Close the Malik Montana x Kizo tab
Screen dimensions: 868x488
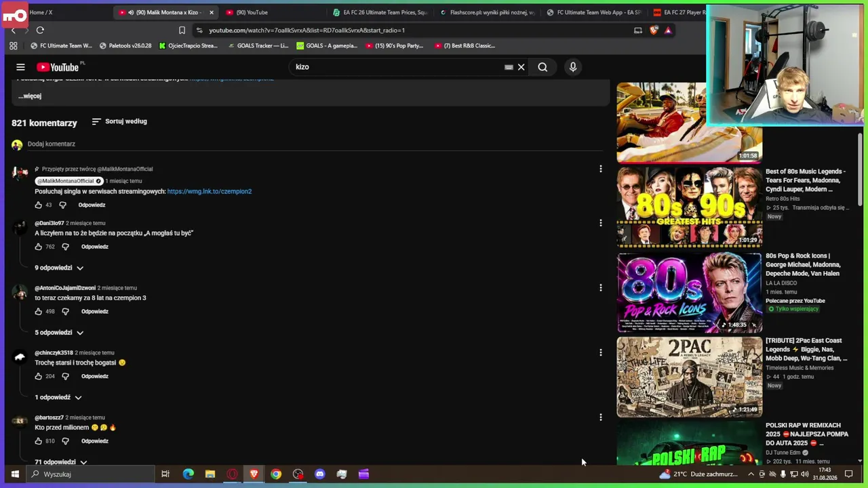(212, 12)
